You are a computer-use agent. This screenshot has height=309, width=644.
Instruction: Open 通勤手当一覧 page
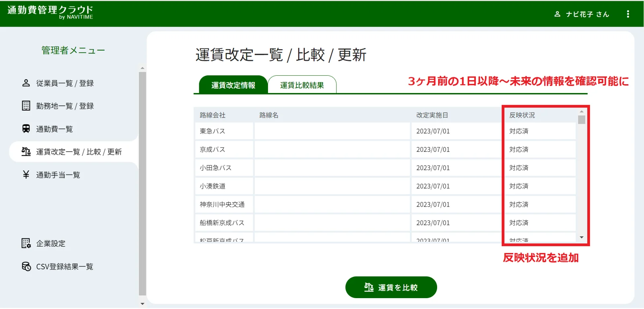pos(58,175)
